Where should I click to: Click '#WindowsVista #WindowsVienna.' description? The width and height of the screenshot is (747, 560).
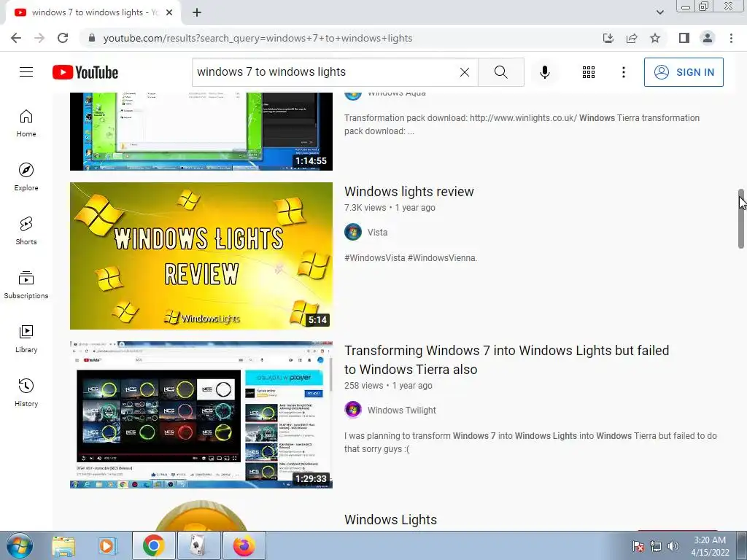click(x=411, y=258)
